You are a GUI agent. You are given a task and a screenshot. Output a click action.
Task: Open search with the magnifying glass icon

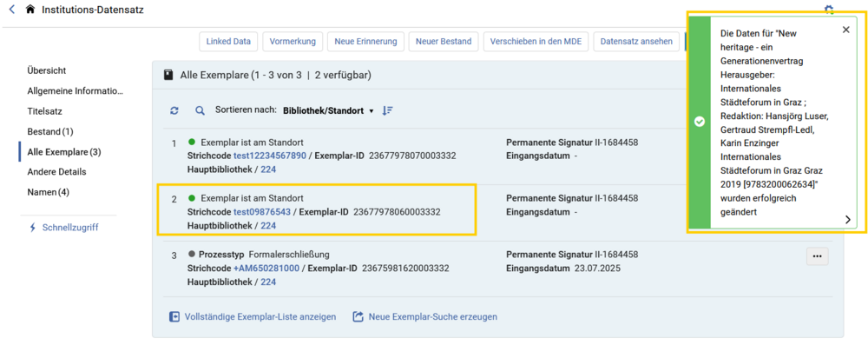(x=200, y=111)
